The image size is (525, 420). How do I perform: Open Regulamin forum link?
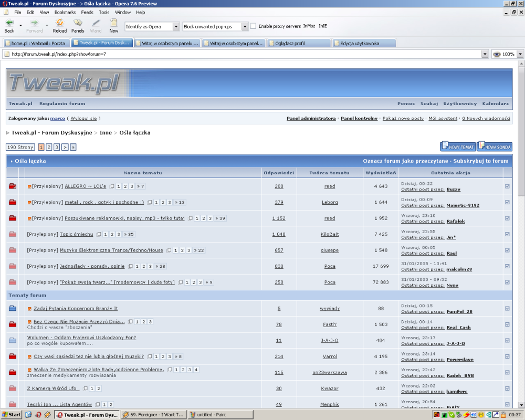62,103
